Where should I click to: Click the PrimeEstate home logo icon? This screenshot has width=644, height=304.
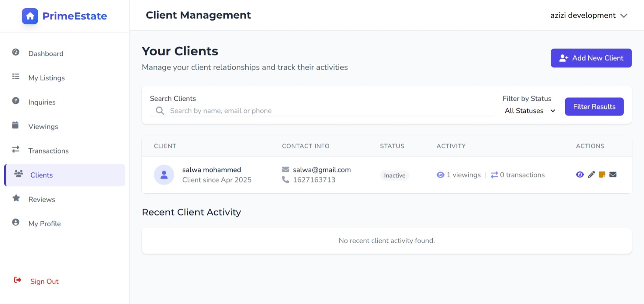pos(30,16)
